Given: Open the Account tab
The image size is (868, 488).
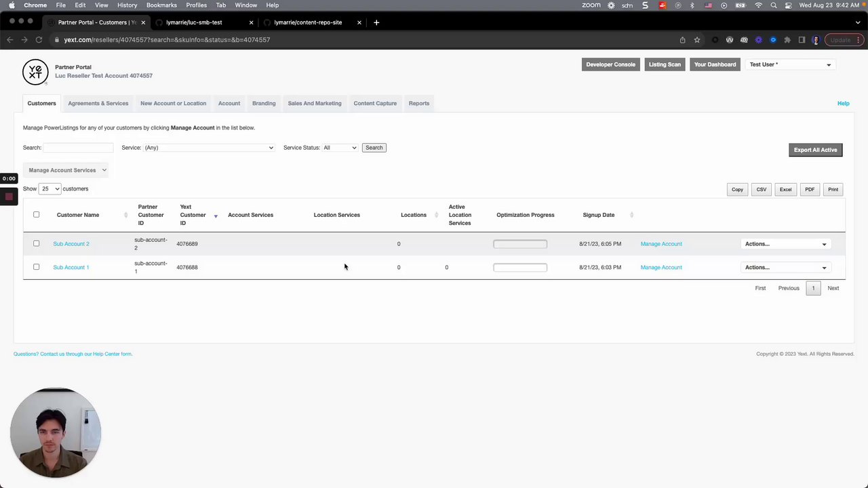Looking at the screenshot, I should [229, 104].
